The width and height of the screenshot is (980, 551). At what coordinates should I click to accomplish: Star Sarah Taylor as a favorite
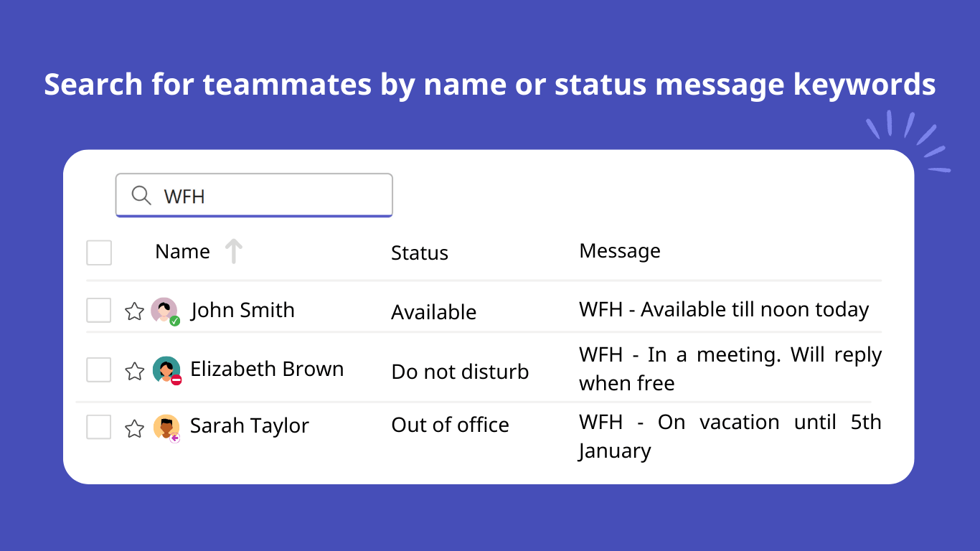(x=134, y=426)
